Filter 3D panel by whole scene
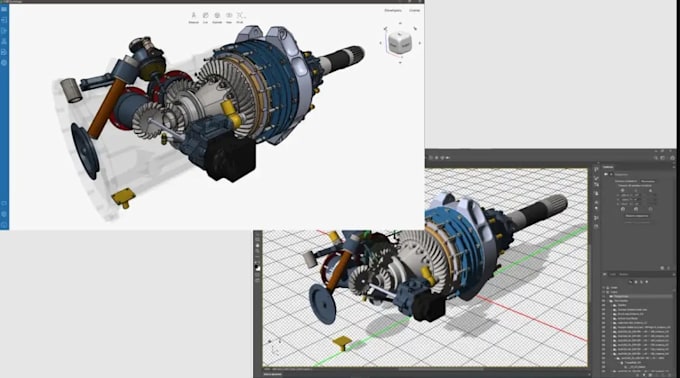Image resolution: width=680 pixels, height=378 pixels. click(x=631, y=282)
